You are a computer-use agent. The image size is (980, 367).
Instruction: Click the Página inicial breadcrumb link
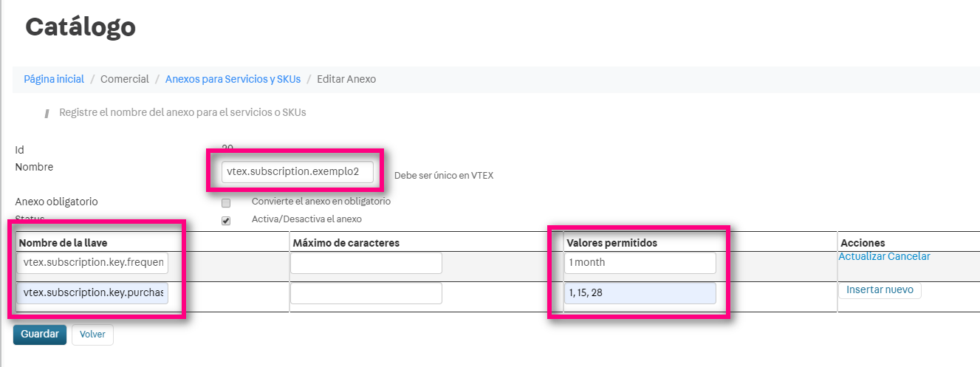click(x=54, y=79)
